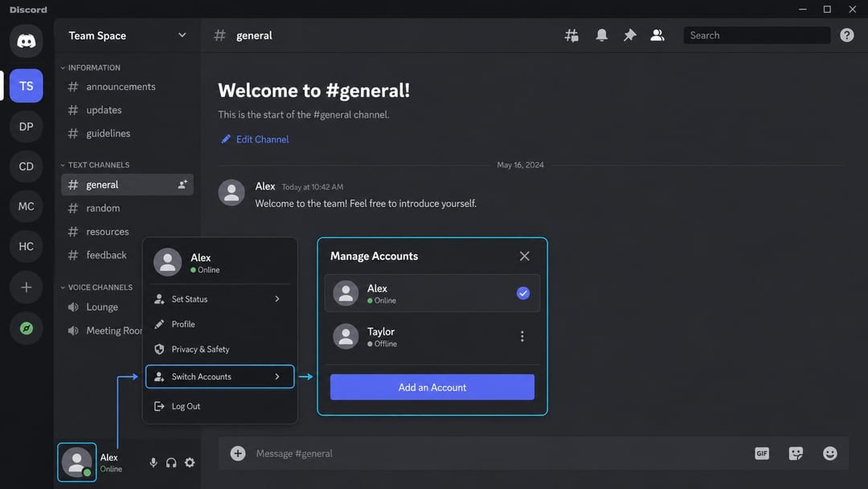Open Taylor account options three-dot menu
The width and height of the screenshot is (868, 489).
(x=522, y=336)
